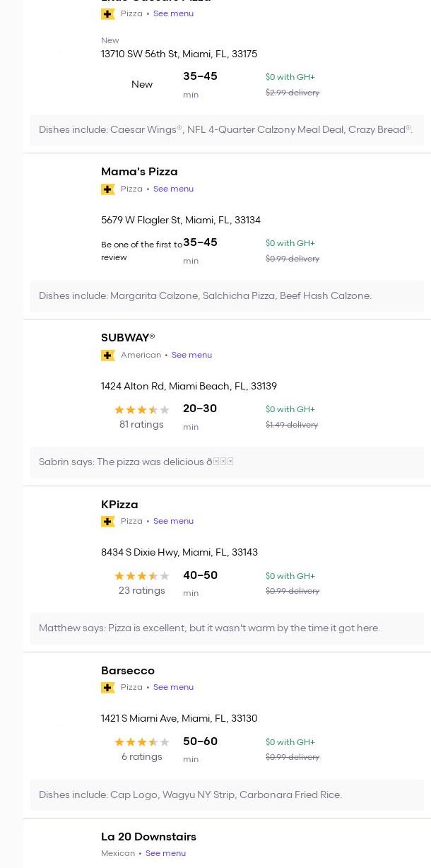Click the 81 ratings count for SUBWAY
Screen dimensions: 431x868
point(141,425)
